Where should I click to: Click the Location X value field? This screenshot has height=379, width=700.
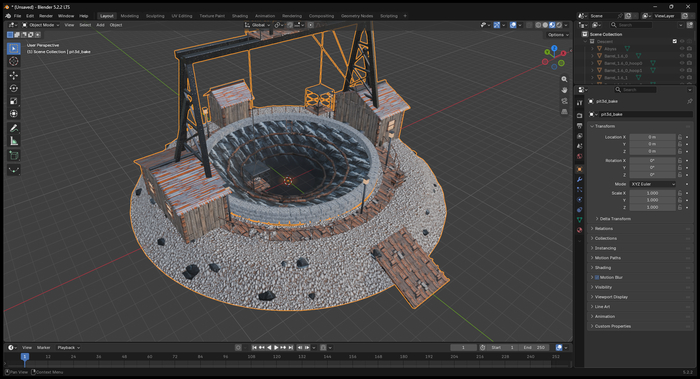(653, 137)
